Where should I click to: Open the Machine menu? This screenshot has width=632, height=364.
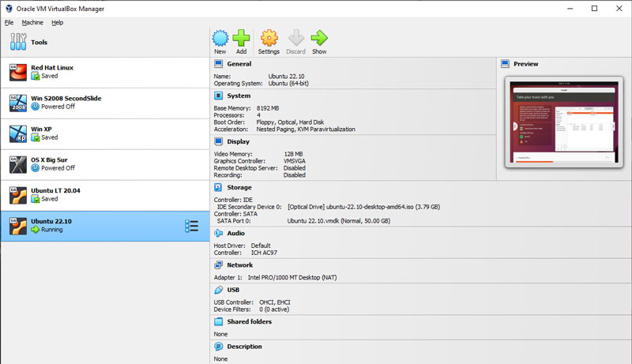coord(32,23)
